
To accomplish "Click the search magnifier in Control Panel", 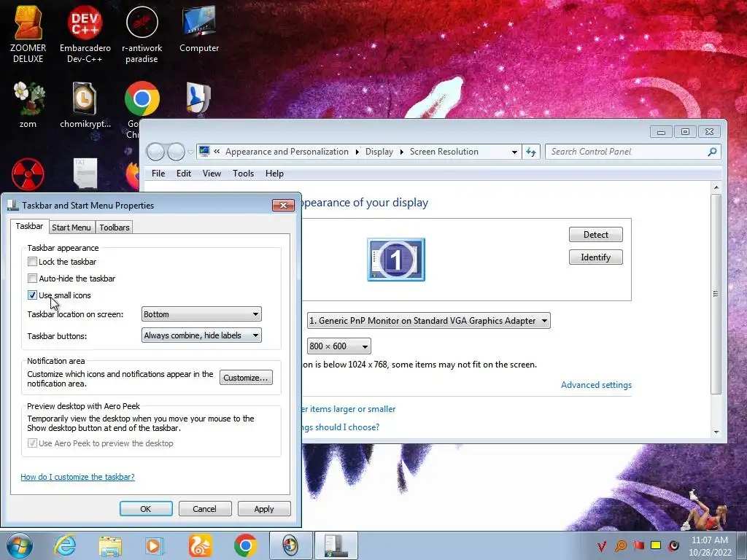I will coord(712,152).
